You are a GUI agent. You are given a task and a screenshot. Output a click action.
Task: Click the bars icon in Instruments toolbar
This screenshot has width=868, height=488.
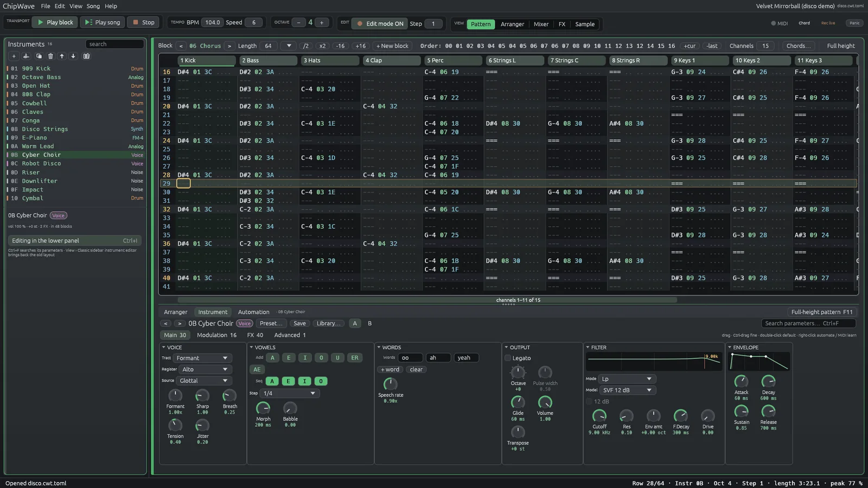click(x=86, y=56)
